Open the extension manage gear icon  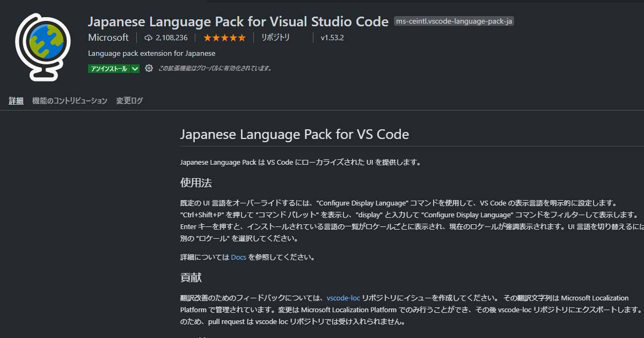(149, 68)
